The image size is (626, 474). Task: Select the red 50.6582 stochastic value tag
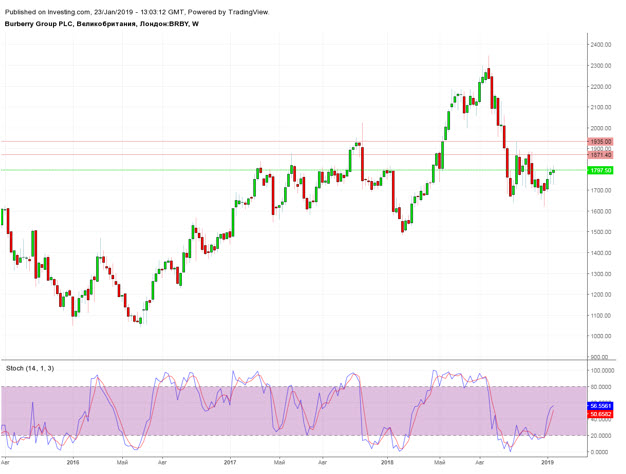pyautogui.click(x=600, y=415)
